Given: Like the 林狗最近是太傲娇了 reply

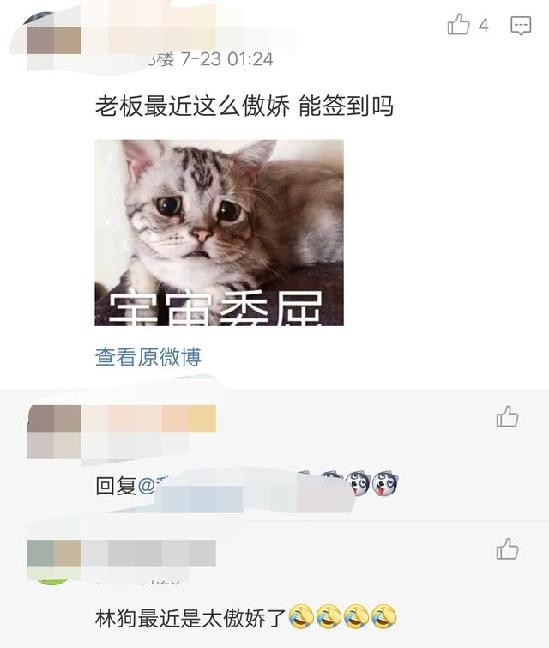Looking at the screenshot, I should pyautogui.click(x=507, y=549).
